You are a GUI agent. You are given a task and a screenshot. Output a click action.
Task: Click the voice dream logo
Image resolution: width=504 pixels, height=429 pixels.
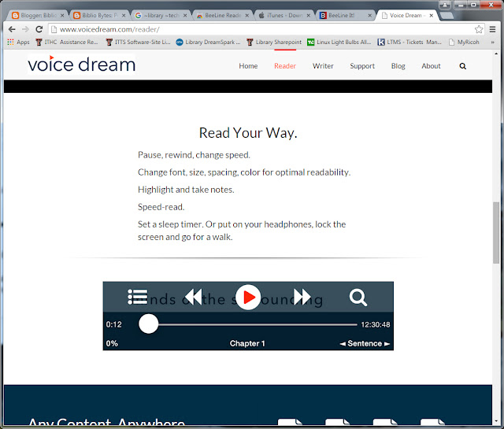pyautogui.click(x=81, y=65)
